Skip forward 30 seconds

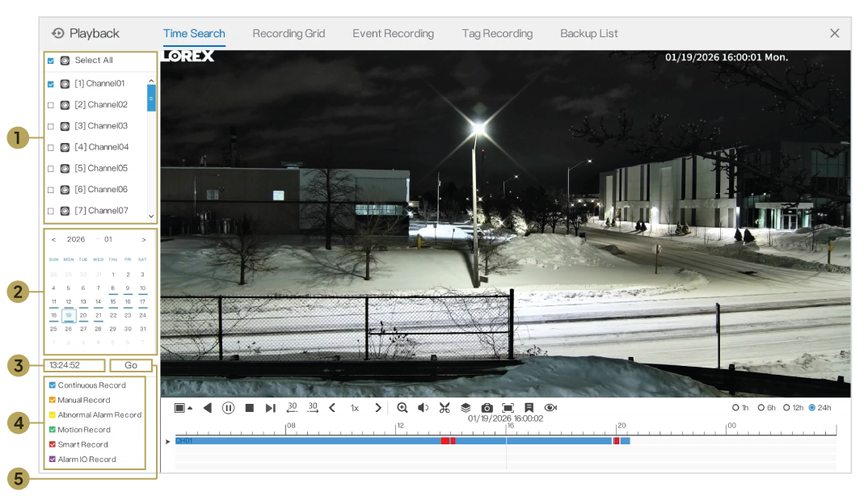point(313,408)
